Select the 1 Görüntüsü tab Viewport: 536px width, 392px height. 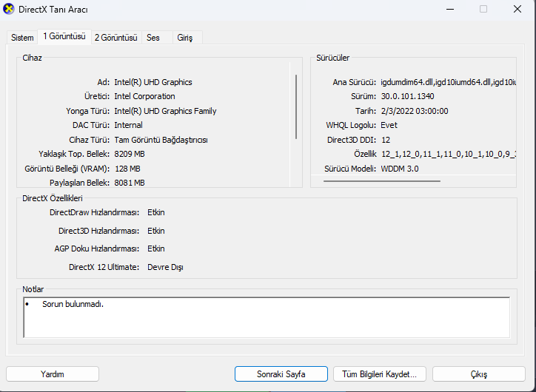point(64,36)
